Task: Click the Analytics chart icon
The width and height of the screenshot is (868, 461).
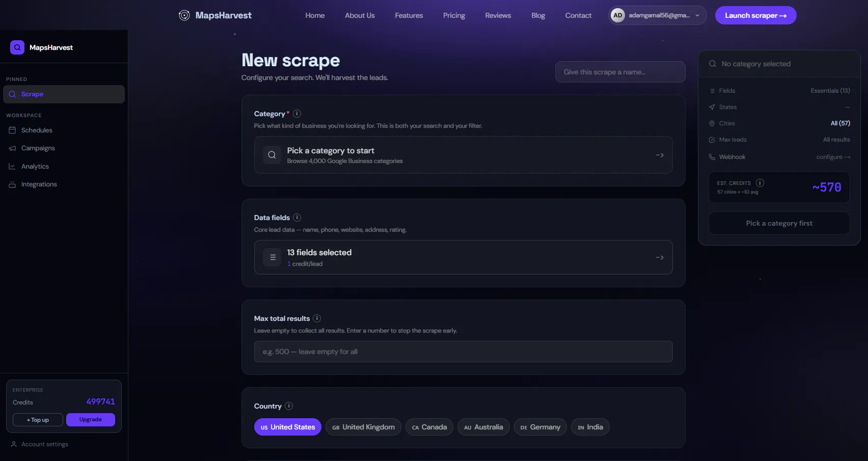Action: (12, 167)
